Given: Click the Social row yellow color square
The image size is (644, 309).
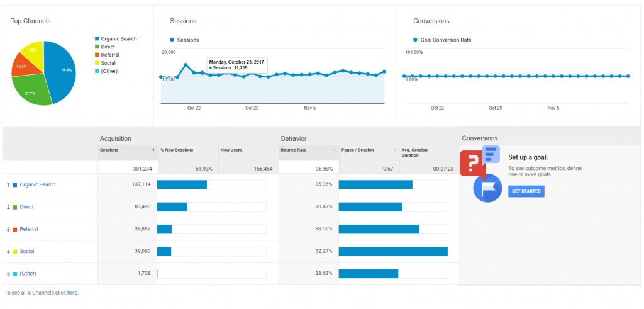Looking at the screenshot, I should 15,252.
